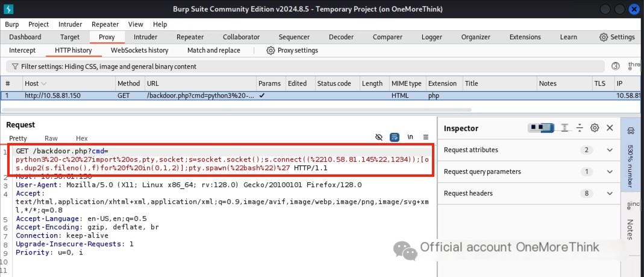
Task: Open the Burp menu
Action: (x=12, y=24)
